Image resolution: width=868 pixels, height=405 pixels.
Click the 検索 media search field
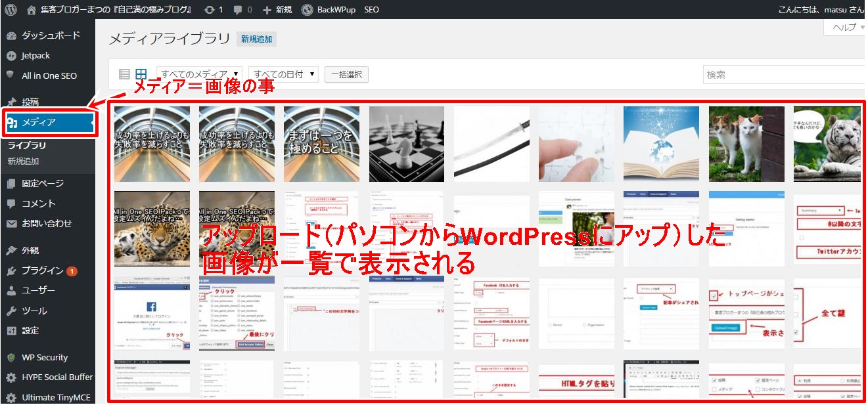[x=785, y=75]
